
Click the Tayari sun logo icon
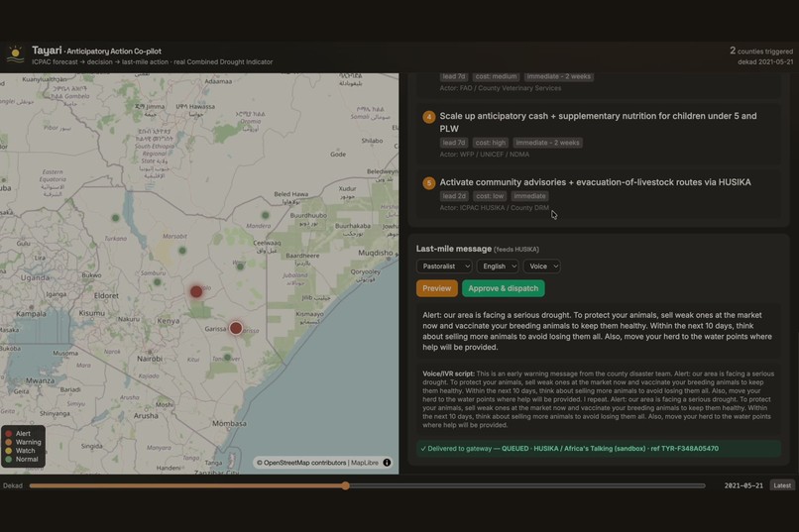15,54
